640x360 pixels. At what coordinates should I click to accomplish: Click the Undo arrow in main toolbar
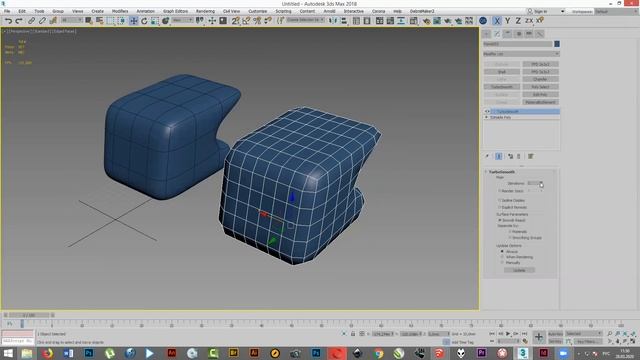(8, 21)
